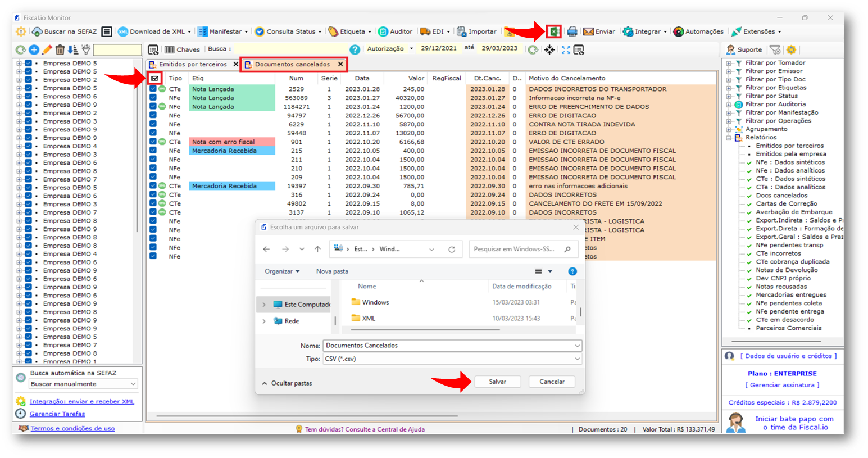This screenshot has height=458, width=868.
Task: Click Nova pasta in save dialog
Action: (x=332, y=271)
